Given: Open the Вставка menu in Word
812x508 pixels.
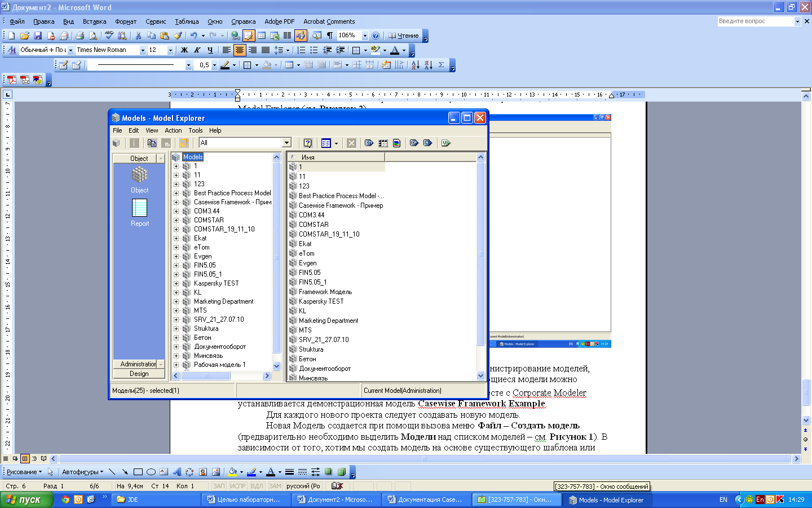Looking at the screenshot, I should pos(94,21).
